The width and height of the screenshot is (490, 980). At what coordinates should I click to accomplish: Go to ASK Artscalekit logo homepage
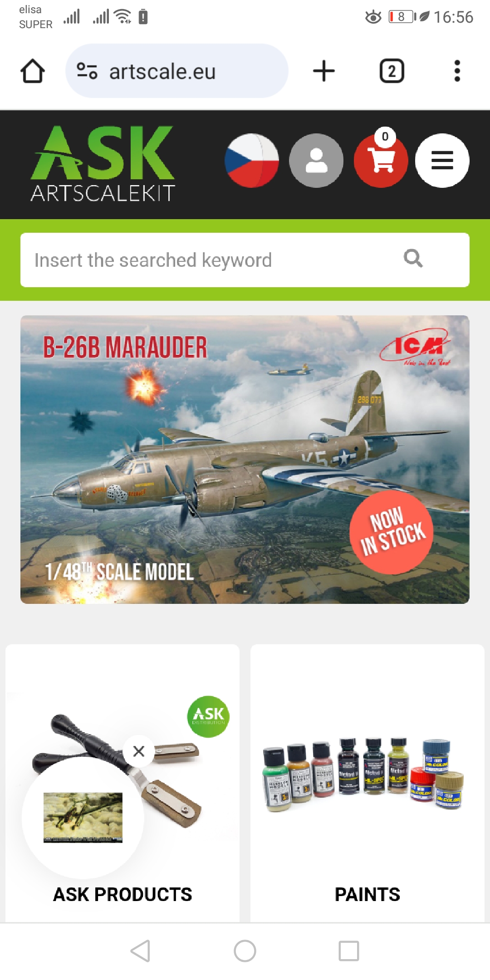[103, 164]
